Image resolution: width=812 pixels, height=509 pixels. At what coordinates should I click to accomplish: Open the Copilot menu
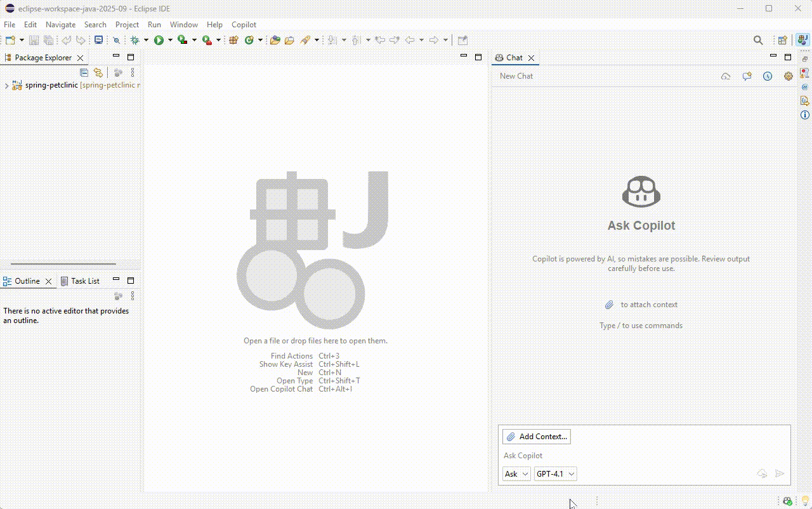click(x=244, y=24)
